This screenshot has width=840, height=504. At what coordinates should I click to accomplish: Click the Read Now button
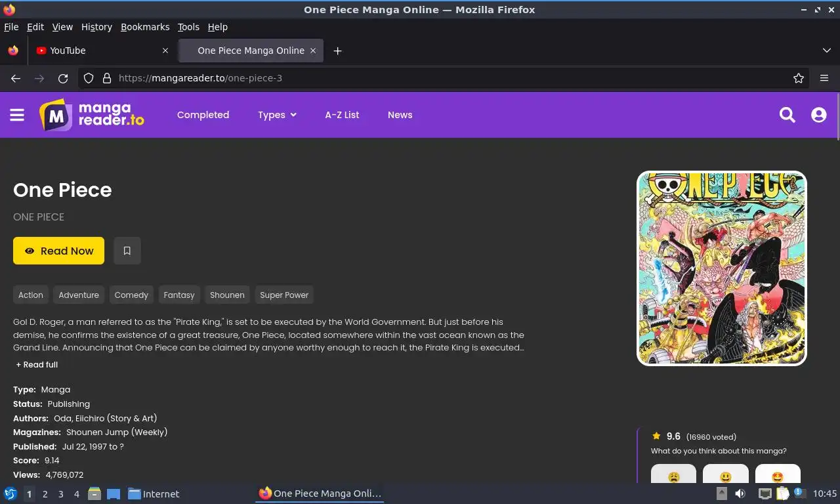(x=58, y=251)
